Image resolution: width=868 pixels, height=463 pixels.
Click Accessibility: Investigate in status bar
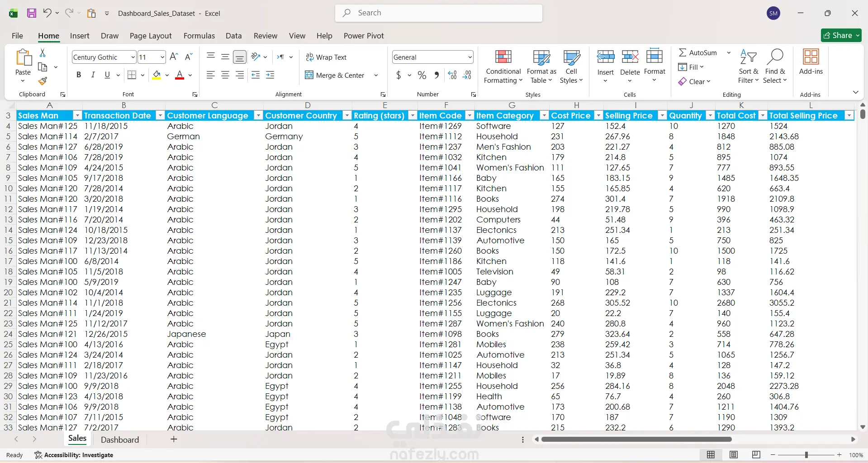(x=74, y=455)
